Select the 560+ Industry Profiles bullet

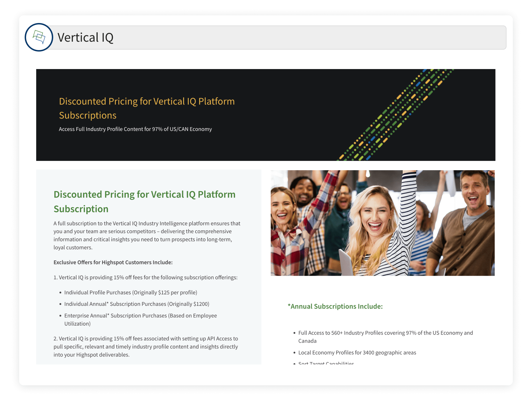pyautogui.click(x=385, y=337)
